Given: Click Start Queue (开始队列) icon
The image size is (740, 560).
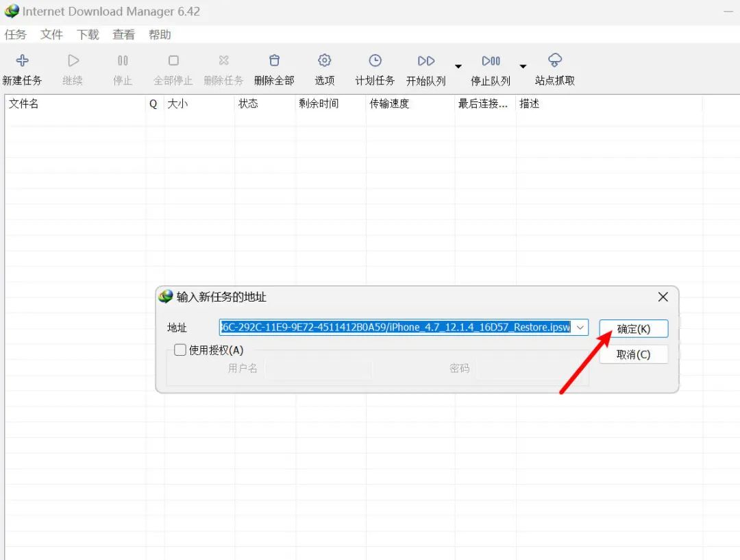Looking at the screenshot, I should point(426,61).
